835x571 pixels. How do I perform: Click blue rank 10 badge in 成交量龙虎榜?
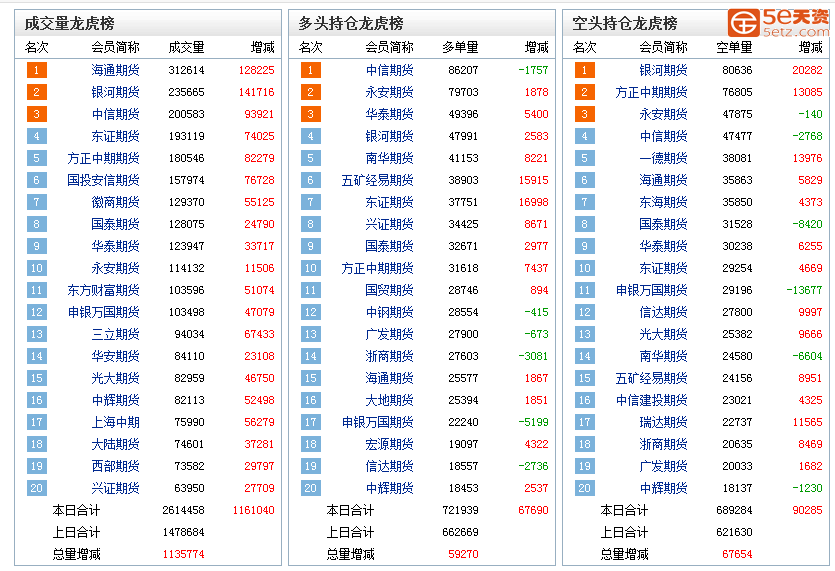tap(37, 268)
